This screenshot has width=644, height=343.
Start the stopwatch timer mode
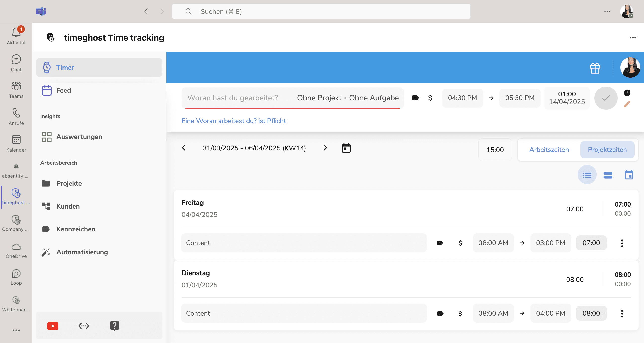(627, 92)
